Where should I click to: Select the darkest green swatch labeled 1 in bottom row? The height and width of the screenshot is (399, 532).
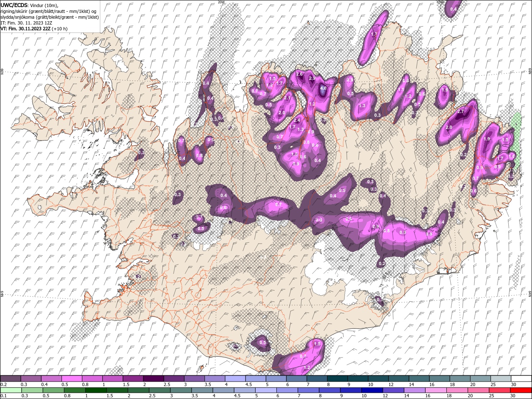pyautogui.click(x=96, y=390)
